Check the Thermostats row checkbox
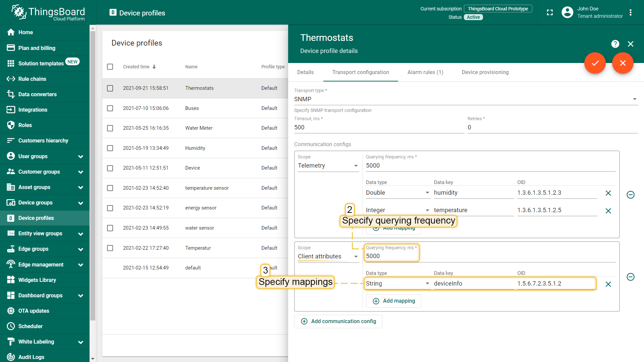644x362 pixels. point(110,88)
